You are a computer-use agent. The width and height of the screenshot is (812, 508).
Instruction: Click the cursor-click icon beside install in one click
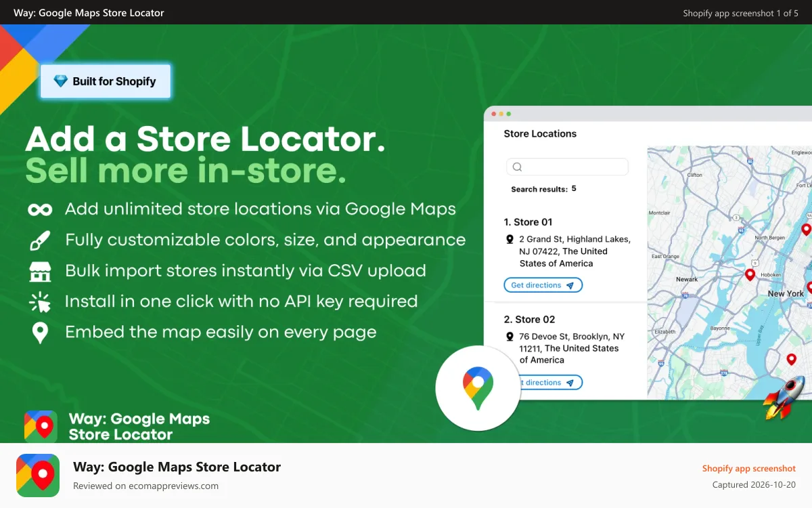click(x=40, y=302)
